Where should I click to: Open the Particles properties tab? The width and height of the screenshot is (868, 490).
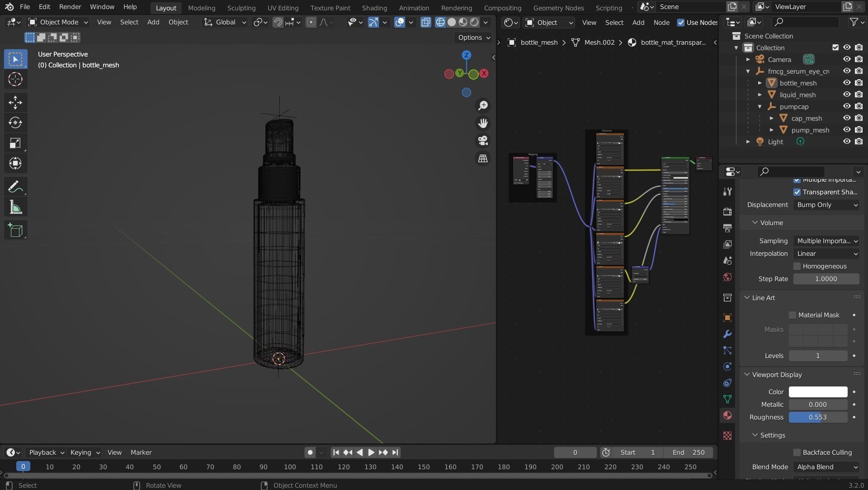(x=727, y=350)
